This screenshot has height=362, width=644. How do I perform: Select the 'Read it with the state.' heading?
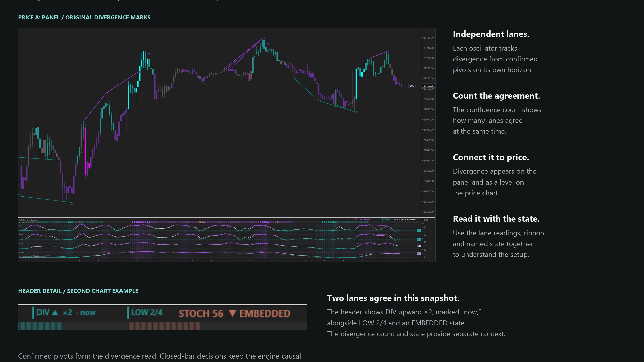coord(496,219)
